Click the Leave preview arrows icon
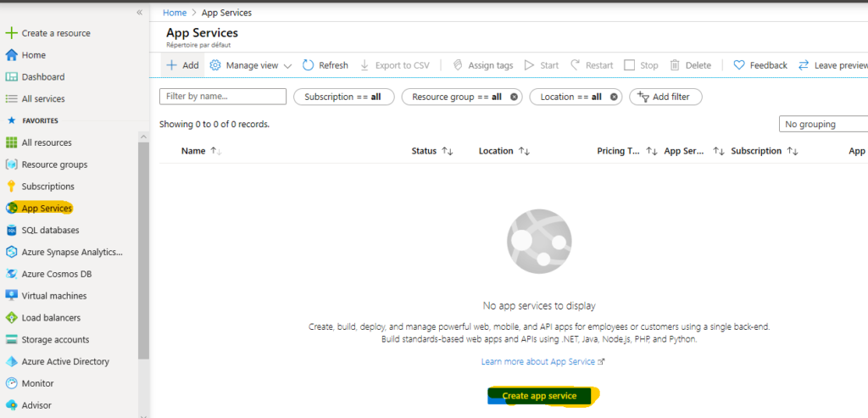868x418 pixels. tap(804, 65)
